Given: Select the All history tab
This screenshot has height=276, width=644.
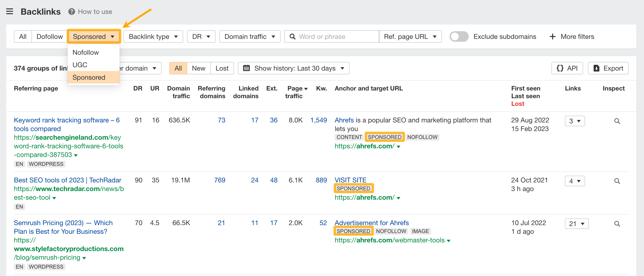Looking at the screenshot, I should point(178,68).
